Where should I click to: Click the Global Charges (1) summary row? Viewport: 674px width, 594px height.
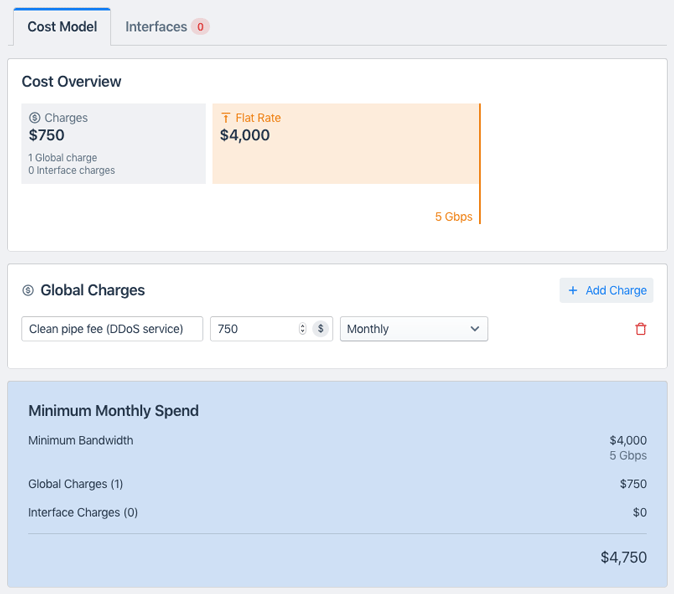pyautogui.click(x=76, y=484)
